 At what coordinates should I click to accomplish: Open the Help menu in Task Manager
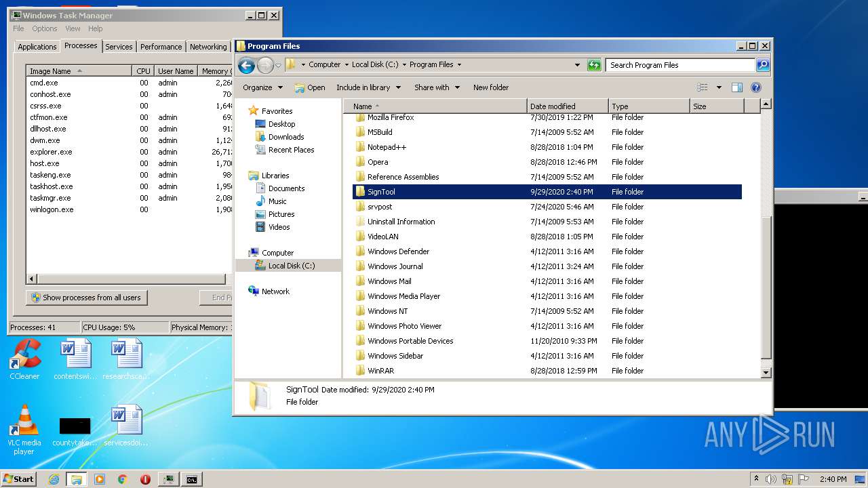(96, 28)
